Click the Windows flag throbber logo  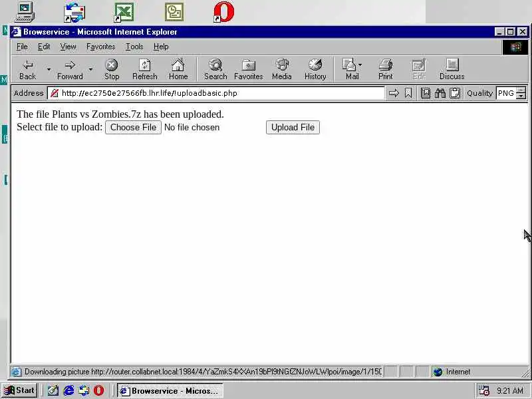pos(515,47)
